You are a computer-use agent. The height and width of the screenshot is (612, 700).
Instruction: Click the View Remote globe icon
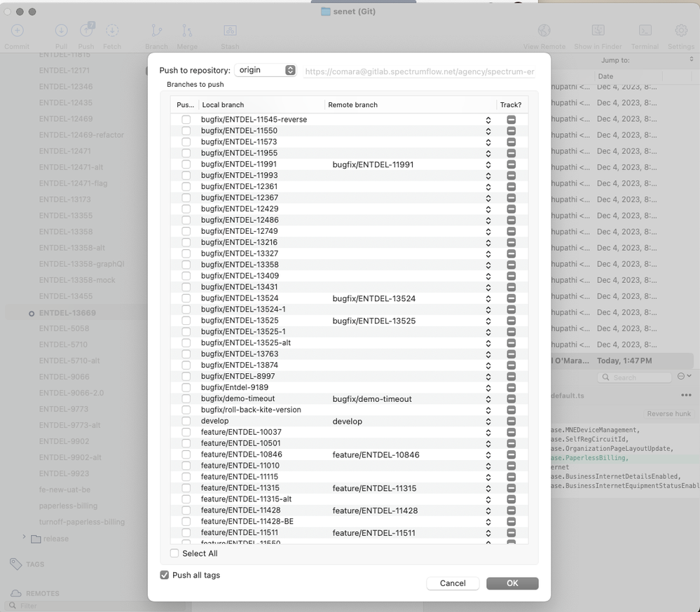[x=544, y=30]
